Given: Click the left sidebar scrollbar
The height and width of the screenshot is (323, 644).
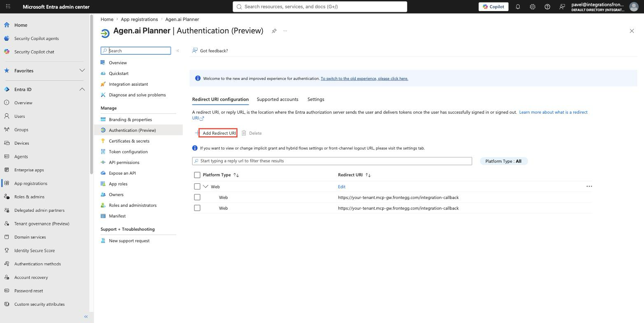Looking at the screenshot, I should (91, 95).
